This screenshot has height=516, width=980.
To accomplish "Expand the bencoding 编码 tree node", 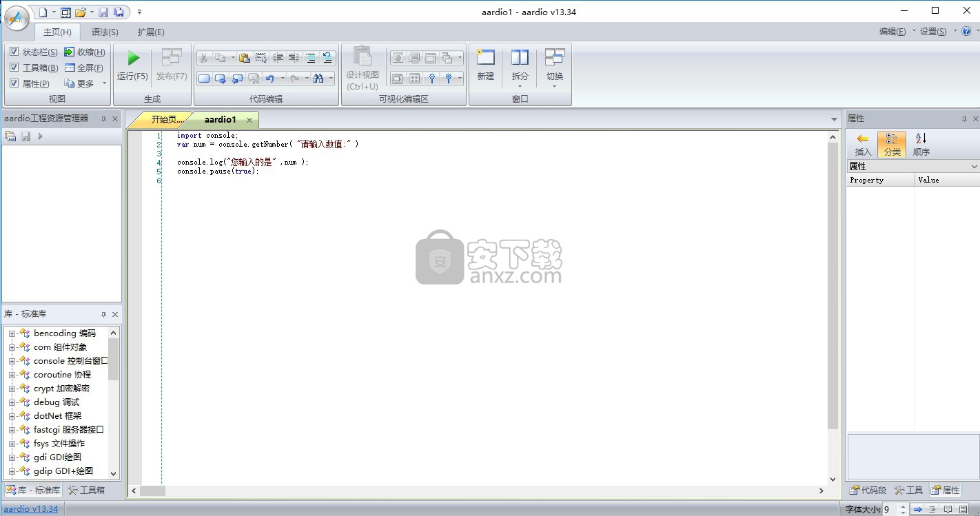I will [x=12, y=333].
